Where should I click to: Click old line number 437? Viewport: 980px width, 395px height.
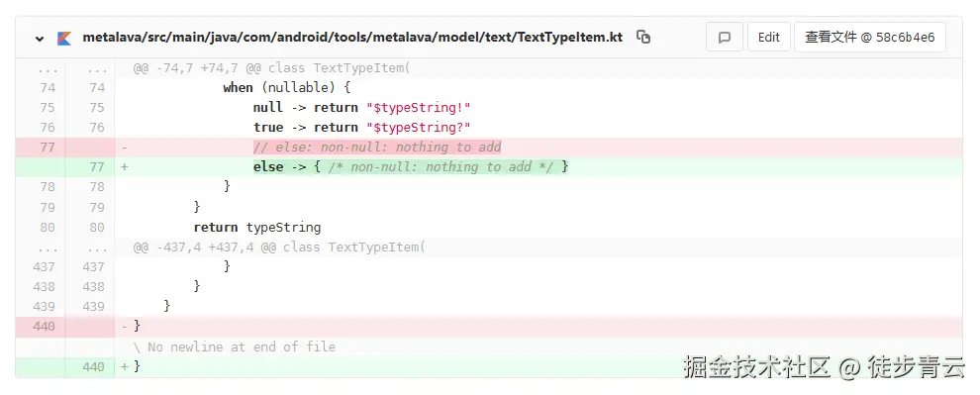44,267
